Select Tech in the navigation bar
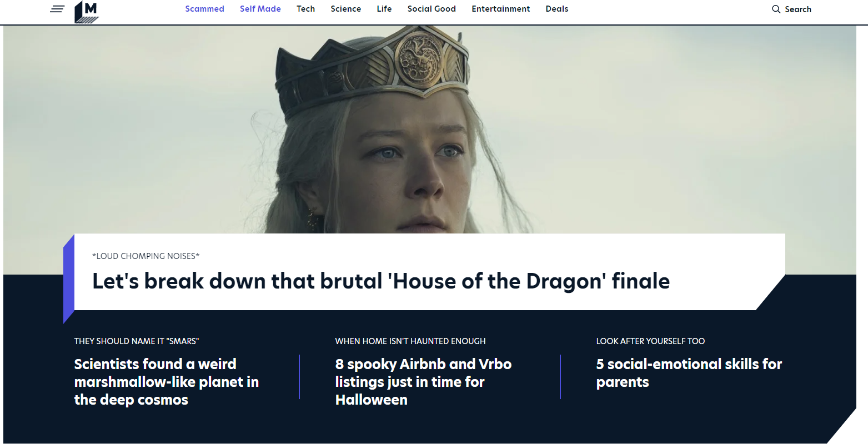 (305, 9)
